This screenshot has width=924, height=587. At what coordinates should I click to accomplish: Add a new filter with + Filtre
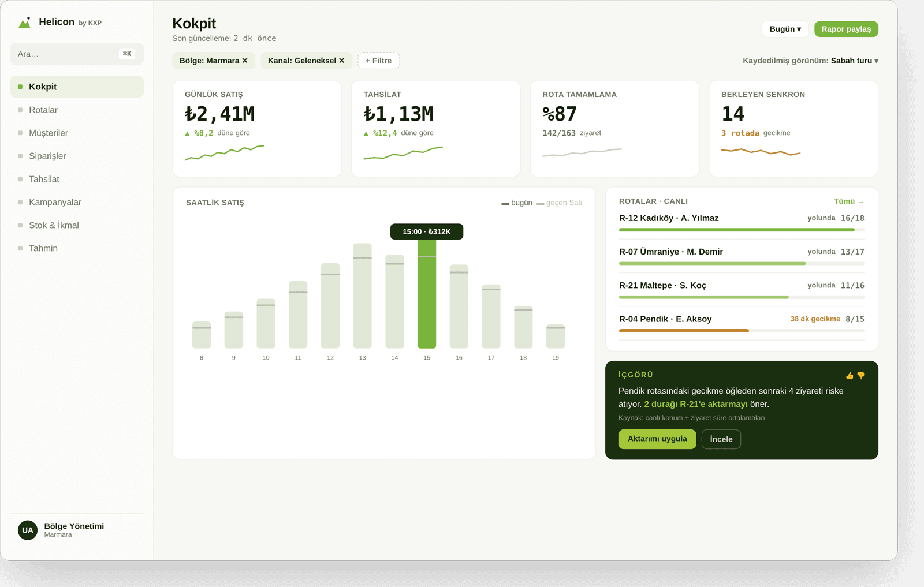[379, 61]
